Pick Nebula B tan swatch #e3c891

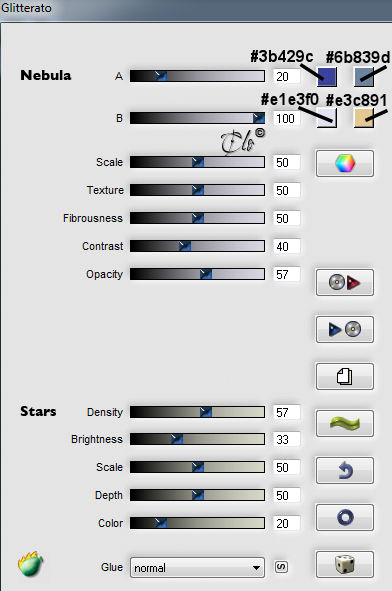click(364, 118)
